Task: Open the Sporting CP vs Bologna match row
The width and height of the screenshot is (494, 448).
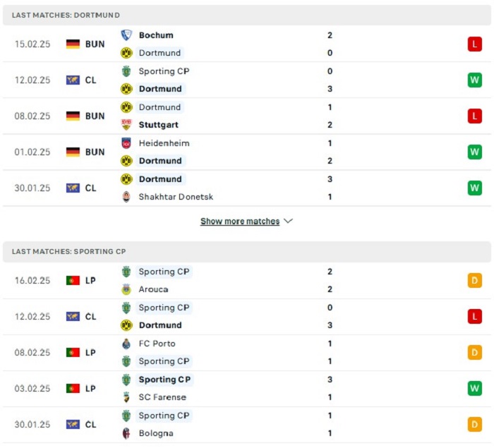Action: 247,425
